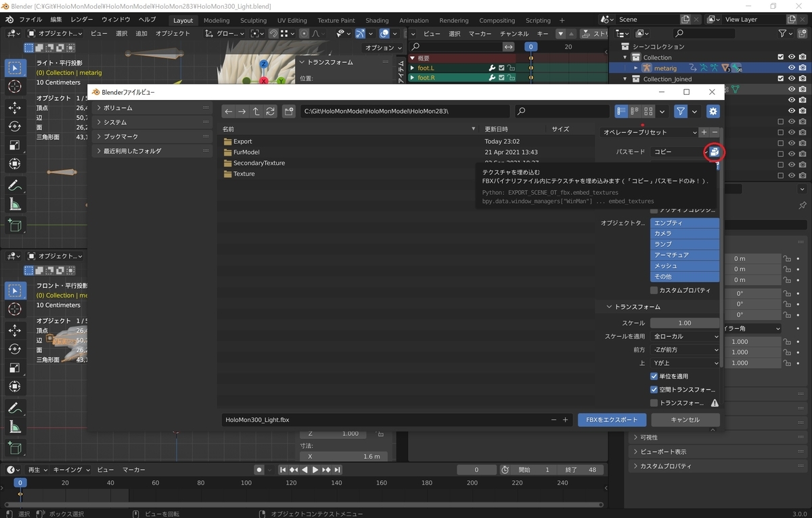812x518 pixels.
Task: Select the Cursor tool in top viewport
Action: click(15, 87)
